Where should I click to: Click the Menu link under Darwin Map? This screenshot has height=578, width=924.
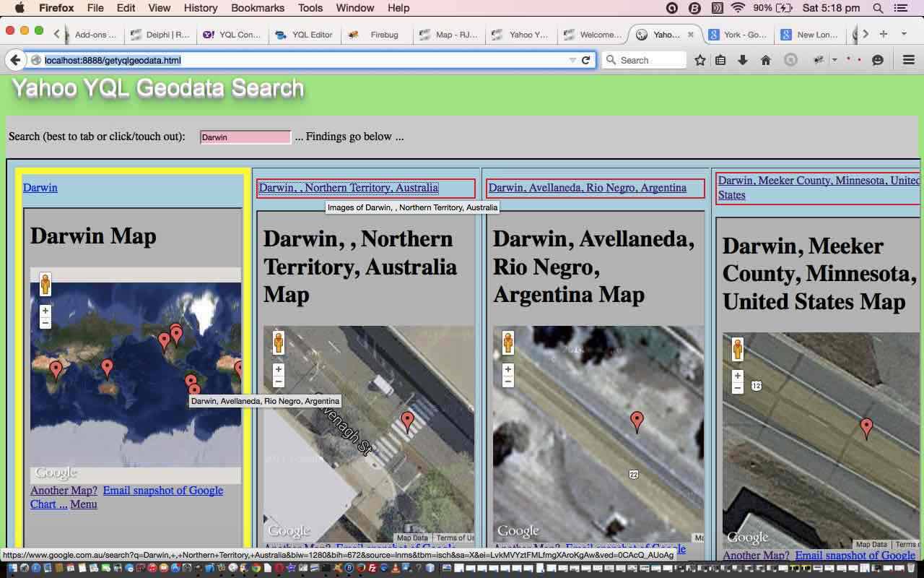tap(84, 504)
